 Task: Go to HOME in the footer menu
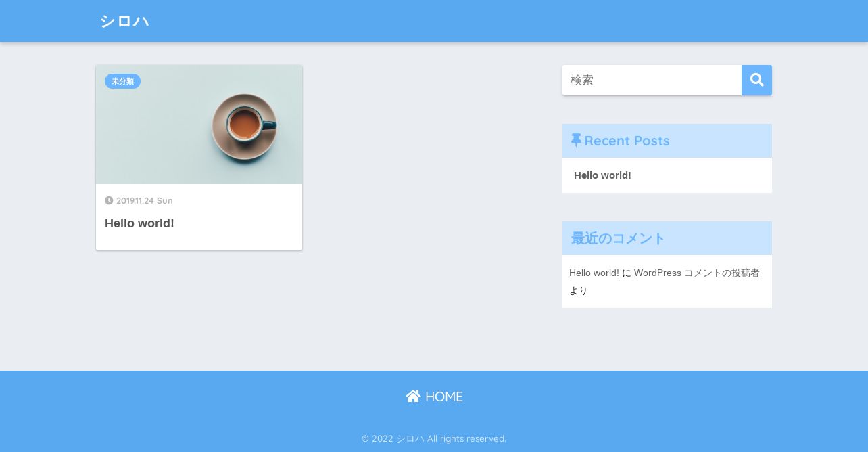(434, 397)
